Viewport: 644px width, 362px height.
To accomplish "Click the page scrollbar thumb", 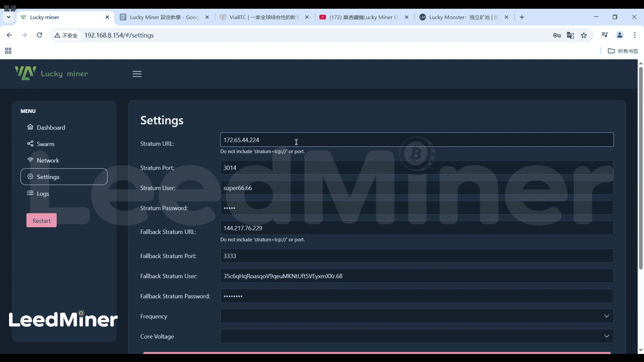I will coord(641,168).
